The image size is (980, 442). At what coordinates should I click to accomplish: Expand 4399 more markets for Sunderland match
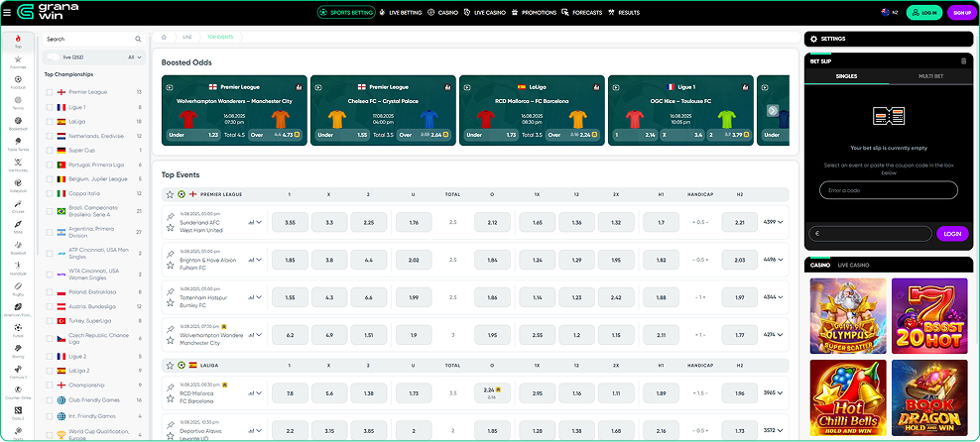click(x=773, y=222)
